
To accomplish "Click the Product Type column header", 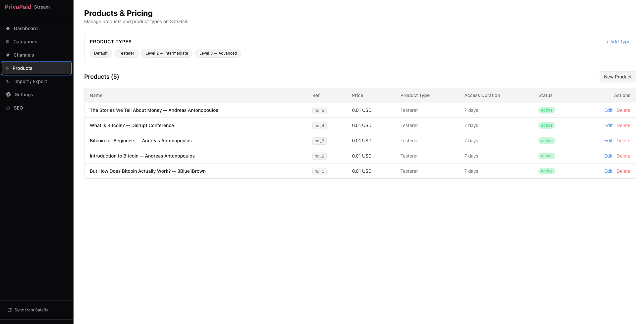I will (x=415, y=95).
